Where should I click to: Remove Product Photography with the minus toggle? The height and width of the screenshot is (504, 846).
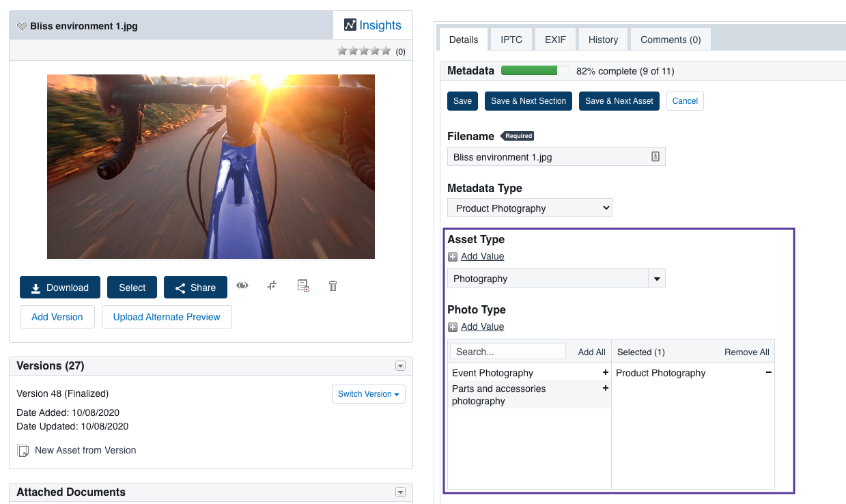[768, 373]
